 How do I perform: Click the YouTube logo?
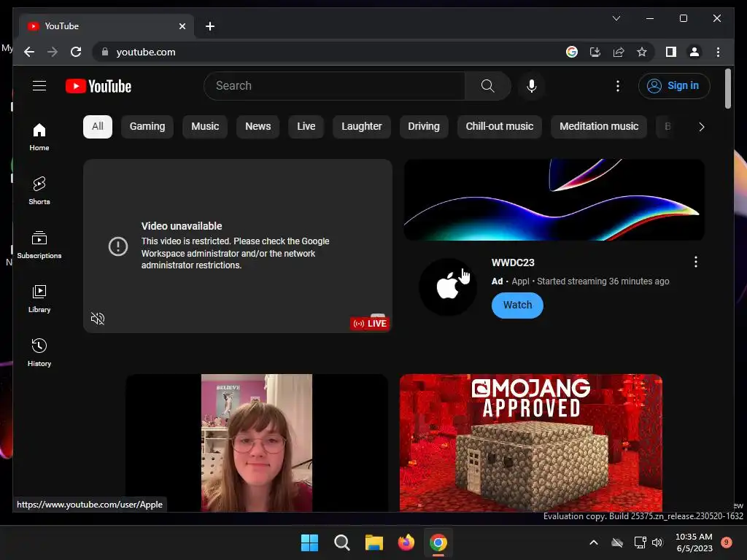coord(98,86)
